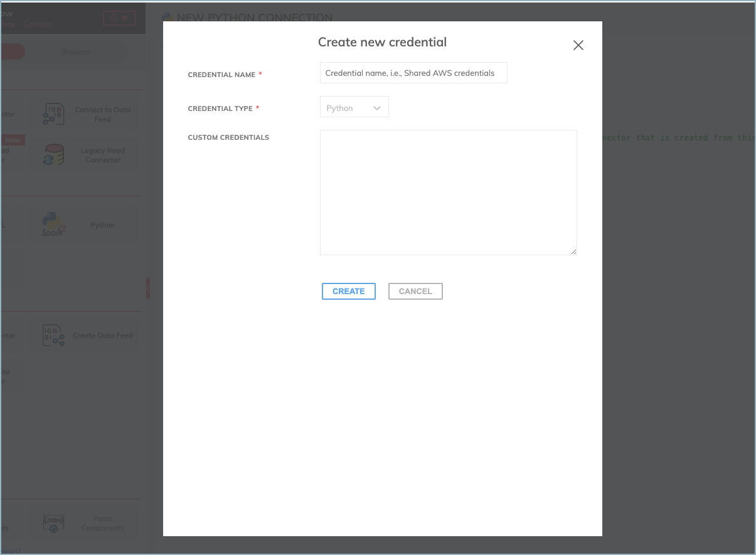Open the Credential Type dropdown

354,108
